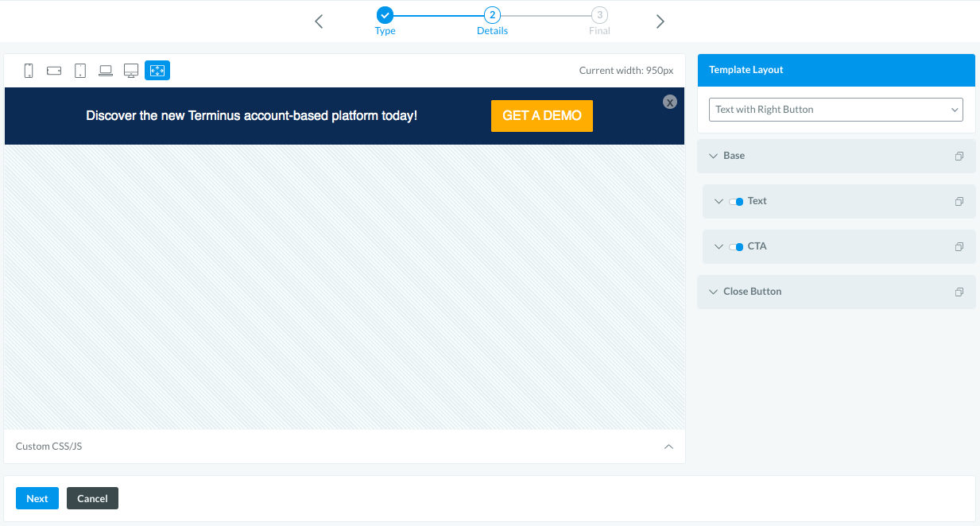Go to previous step with left arrow
This screenshot has height=526, width=980.
(319, 21)
